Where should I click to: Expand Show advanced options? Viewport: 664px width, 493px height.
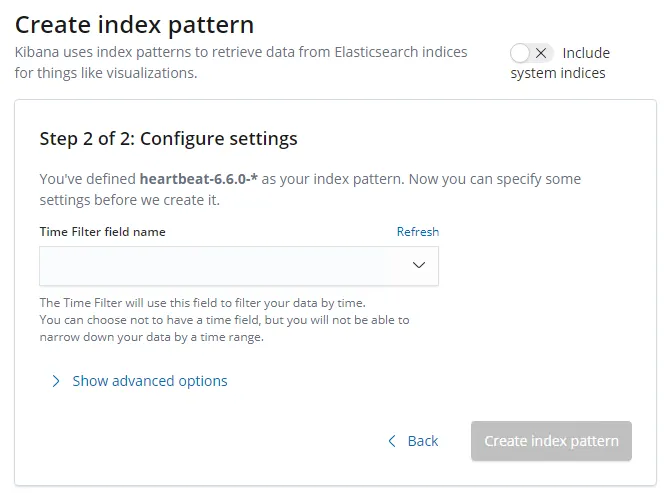(149, 381)
